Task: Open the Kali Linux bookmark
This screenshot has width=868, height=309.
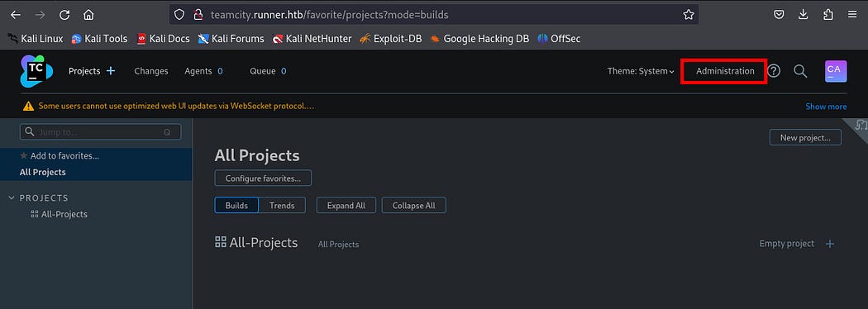Action: [x=36, y=39]
